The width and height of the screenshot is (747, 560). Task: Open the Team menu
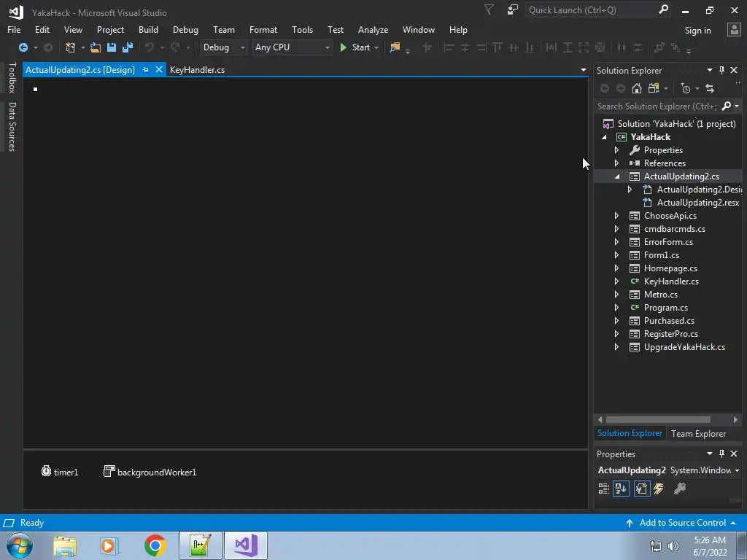coord(223,29)
